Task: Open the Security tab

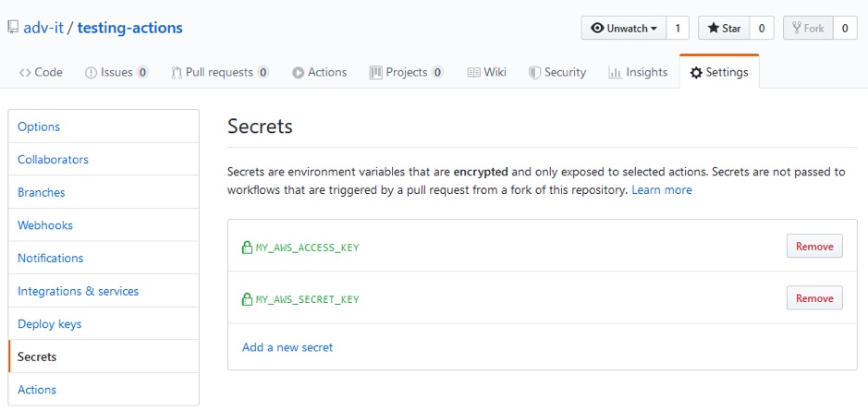Action: pyautogui.click(x=557, y=72)
